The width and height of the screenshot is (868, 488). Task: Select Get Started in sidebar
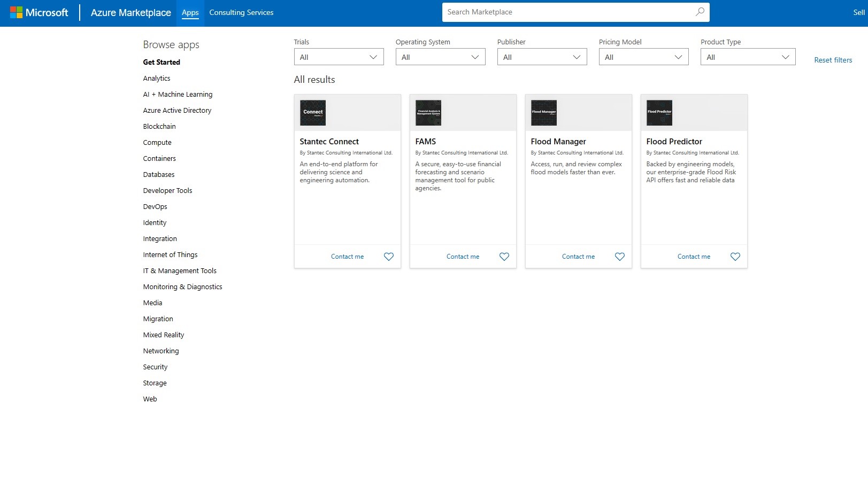click(x=162, y=62)
